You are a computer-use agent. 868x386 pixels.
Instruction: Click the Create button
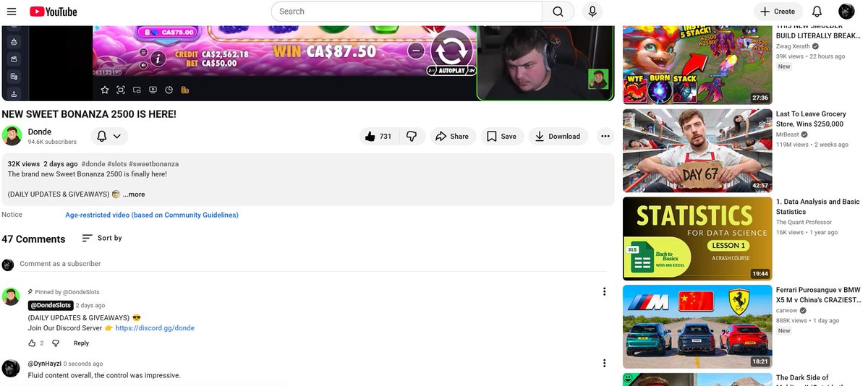coord(778,12)
